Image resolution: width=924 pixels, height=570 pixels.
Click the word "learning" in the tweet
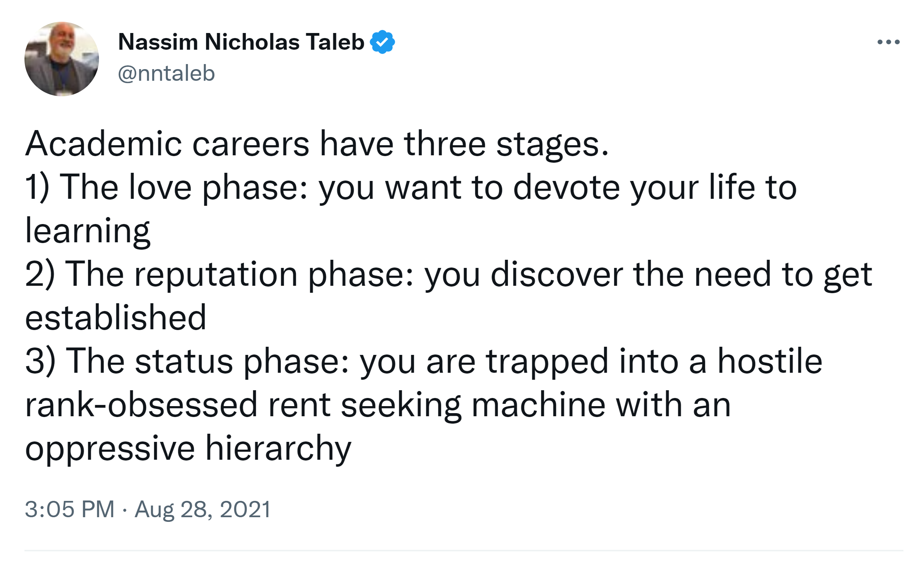(87, 231)
